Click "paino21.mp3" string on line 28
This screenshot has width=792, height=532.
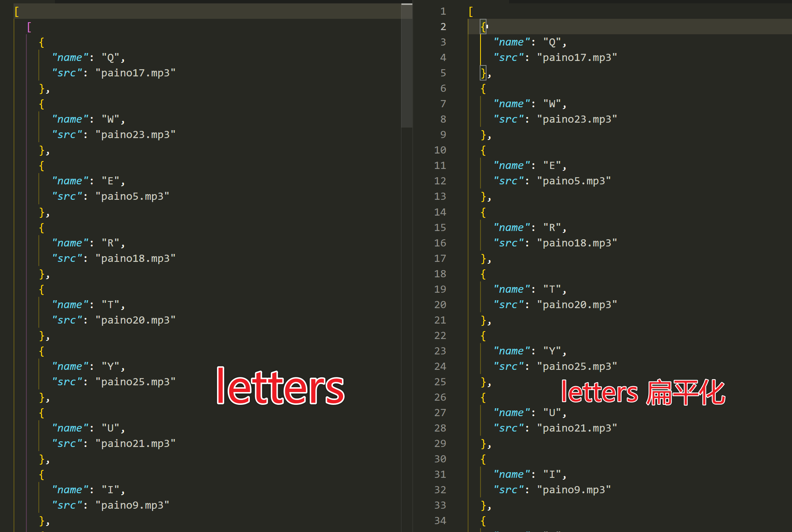coord(577,428)
